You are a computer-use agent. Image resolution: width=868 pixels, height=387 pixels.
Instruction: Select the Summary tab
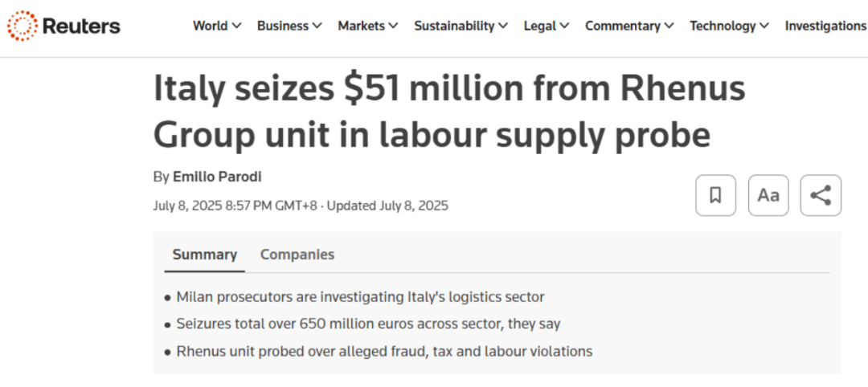(x=205, y=255)
